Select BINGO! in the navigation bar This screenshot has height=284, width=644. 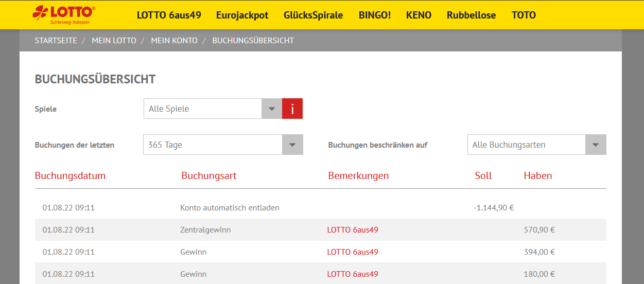point(375,15)
